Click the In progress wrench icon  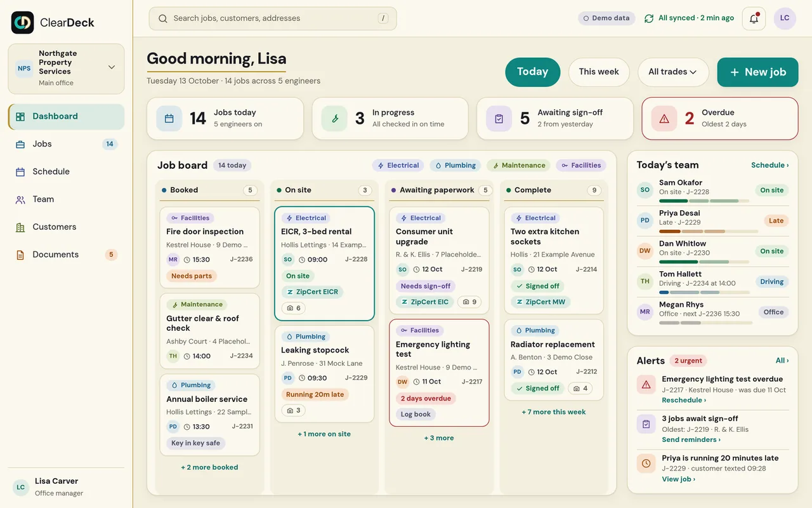(x=334, y=118)
